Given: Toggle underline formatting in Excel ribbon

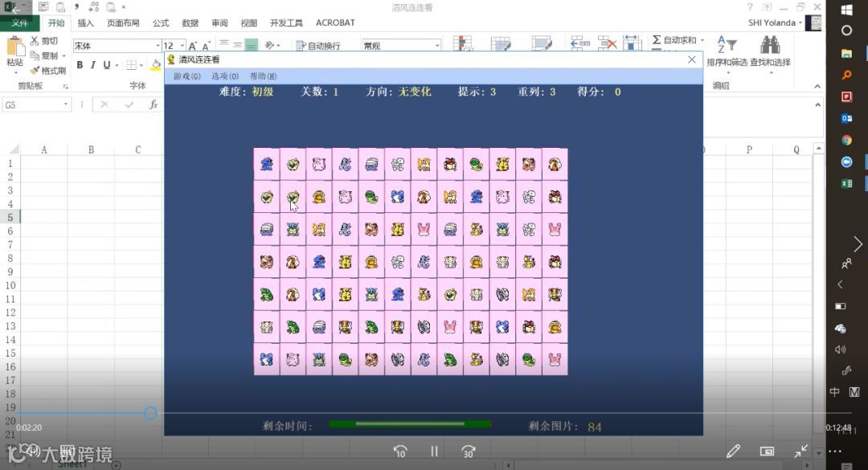Looking at the screenshot, I should coord(106,65).
